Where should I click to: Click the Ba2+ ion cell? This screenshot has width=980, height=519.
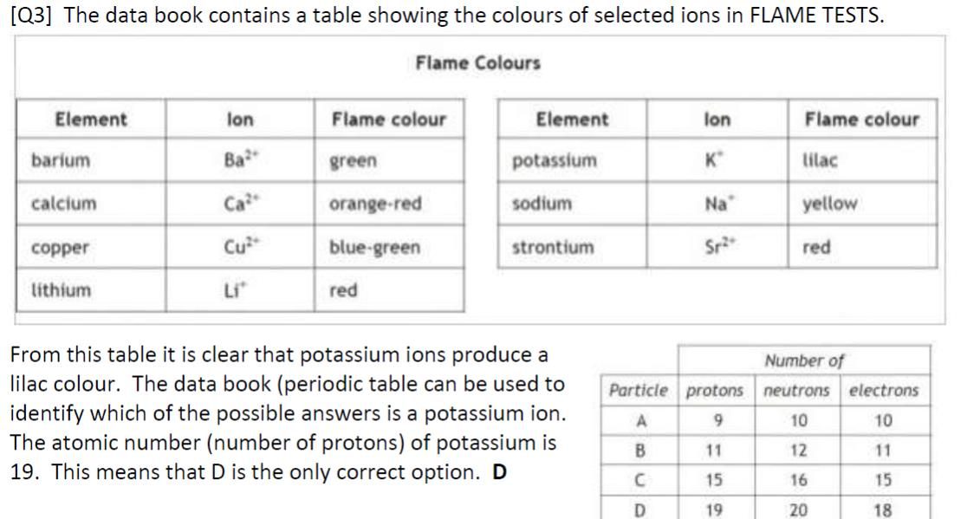point(240,160)
